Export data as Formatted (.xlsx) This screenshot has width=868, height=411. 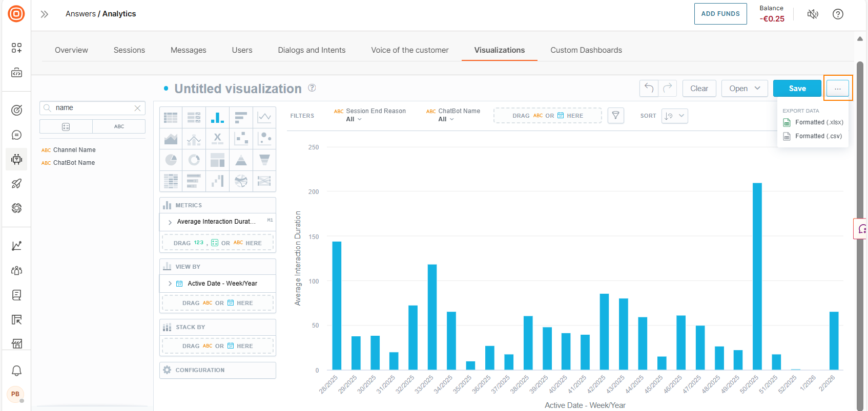click(813, 122)
